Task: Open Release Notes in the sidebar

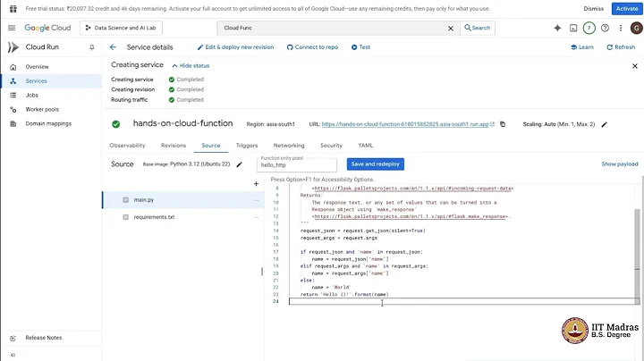Action: 44,338
